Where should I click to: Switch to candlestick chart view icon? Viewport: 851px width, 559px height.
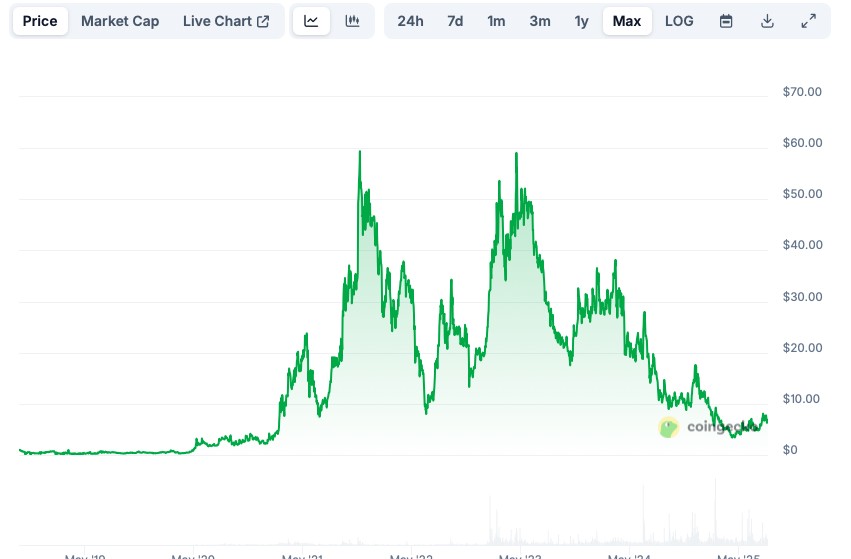point(352,21)
